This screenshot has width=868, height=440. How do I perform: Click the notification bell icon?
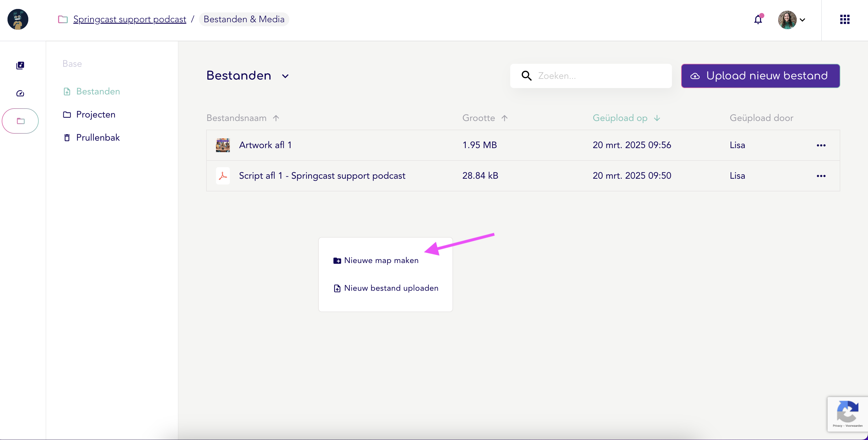758,20
